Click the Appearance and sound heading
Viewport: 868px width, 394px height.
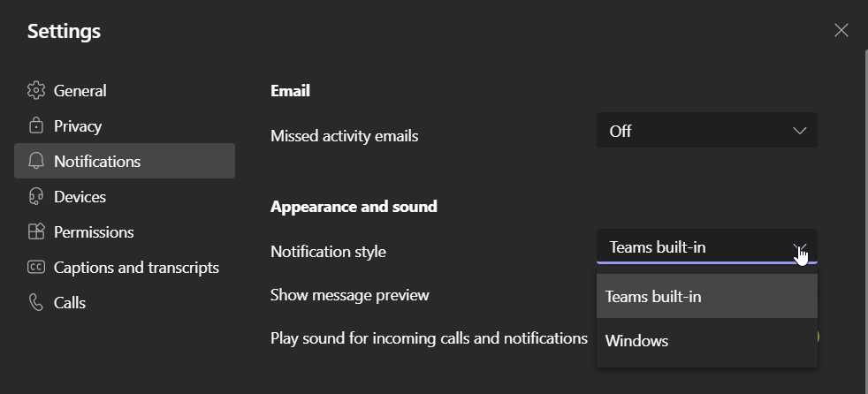354,207
